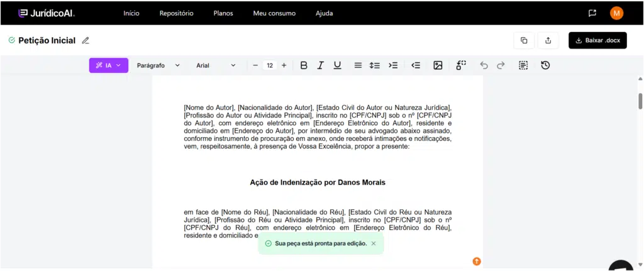The image size is (644, 271).
Task: Click the Petição Inicial document title
Action: (x=47, y=40)
